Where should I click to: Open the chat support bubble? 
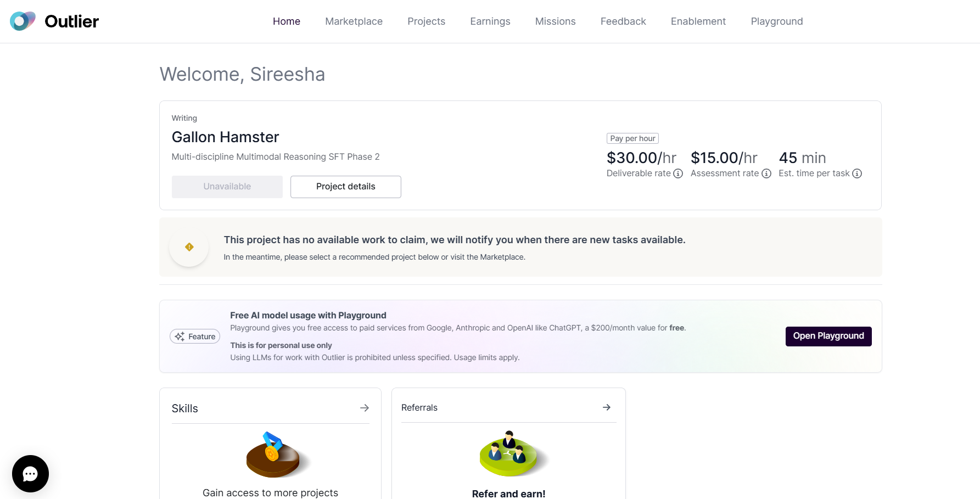tap(30, 474)
